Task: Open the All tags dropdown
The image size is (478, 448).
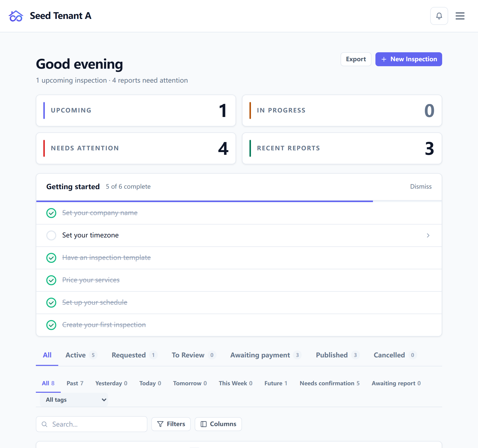Action: pos(74,400)
